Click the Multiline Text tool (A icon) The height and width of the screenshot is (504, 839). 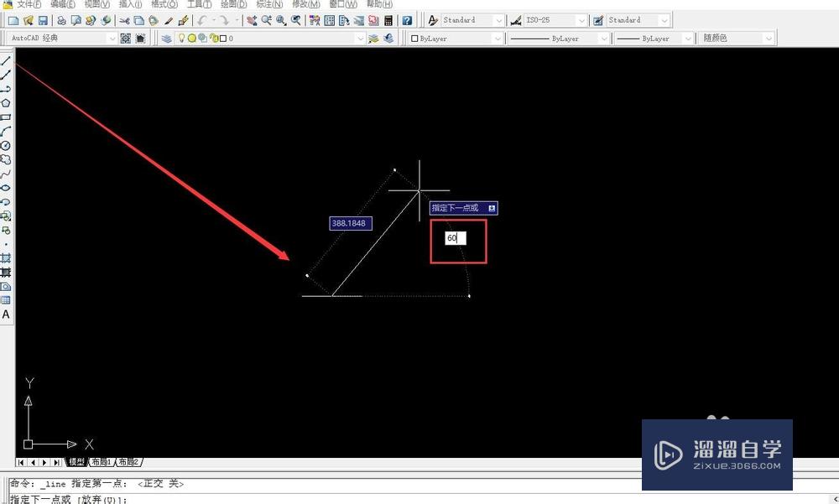pos(6,314)
